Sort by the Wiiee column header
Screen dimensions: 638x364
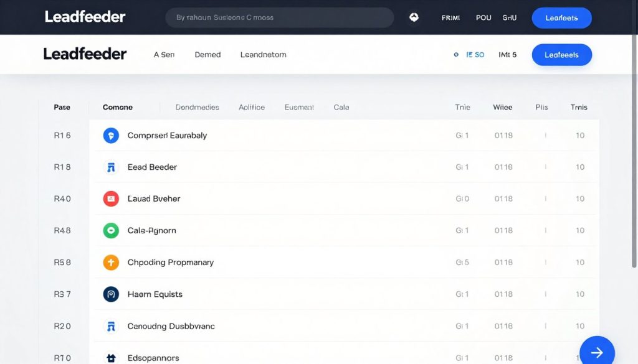coord(503,107)
